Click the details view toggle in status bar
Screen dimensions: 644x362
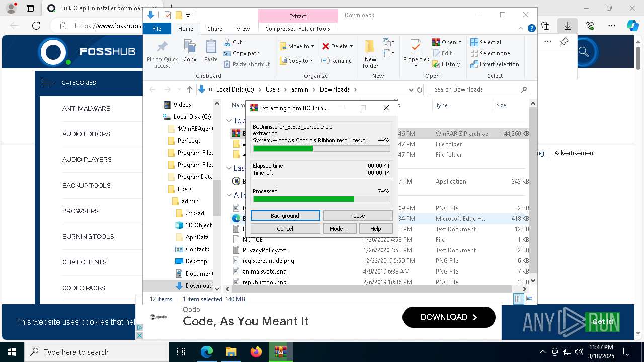point(519,299)
